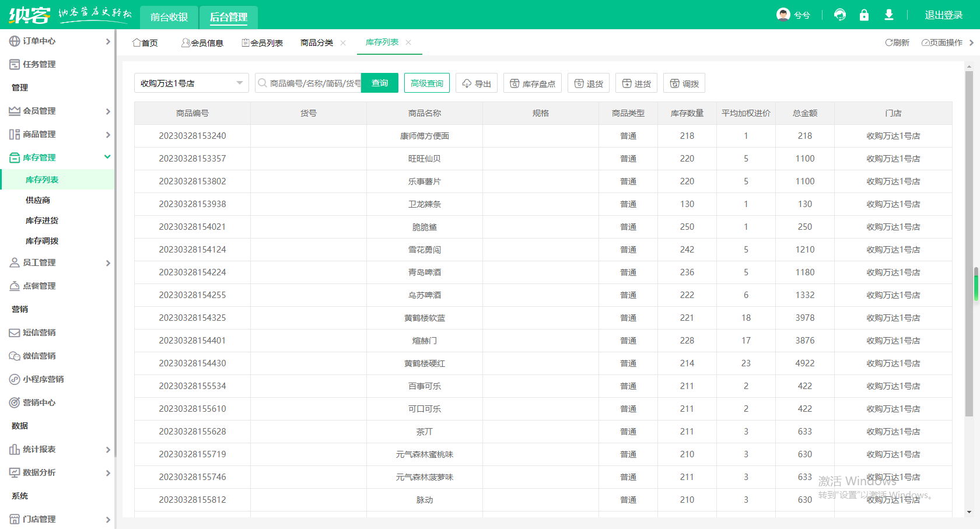Click the 刷新 refresh icon
Screen dimensions: 980x529
point(889,43)
